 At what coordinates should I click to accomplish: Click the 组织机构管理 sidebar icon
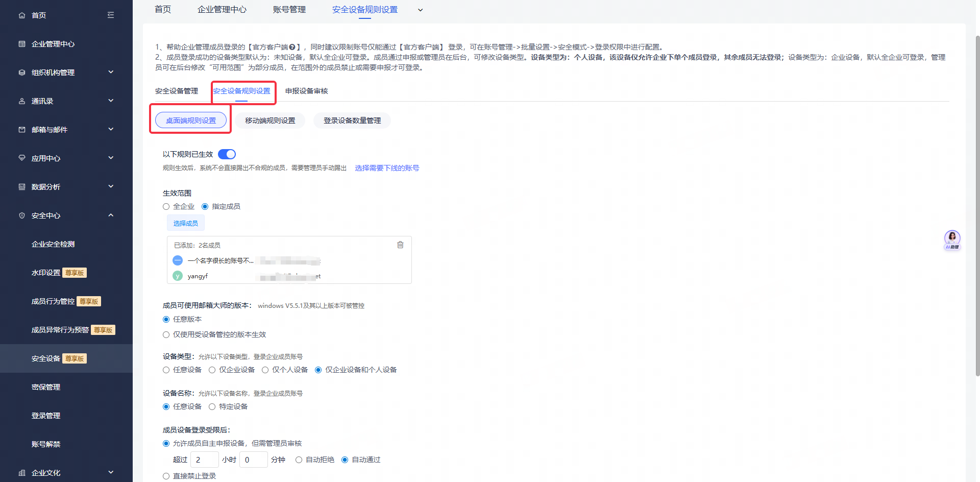click(x=22, y=73)
